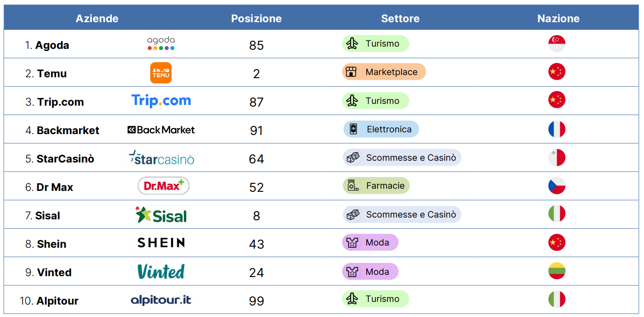This screenshot has width=644, height=317.
Task: Click the Malta flag for StarCasinò
Action: pyautogui.click(x=557, y=158)
